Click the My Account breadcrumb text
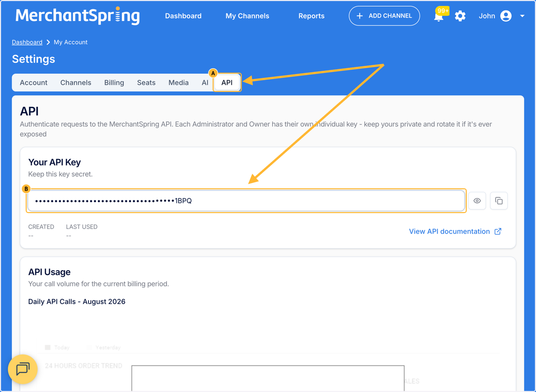The width and height of the screenshot is (536, 392). (x=71, y=42)
